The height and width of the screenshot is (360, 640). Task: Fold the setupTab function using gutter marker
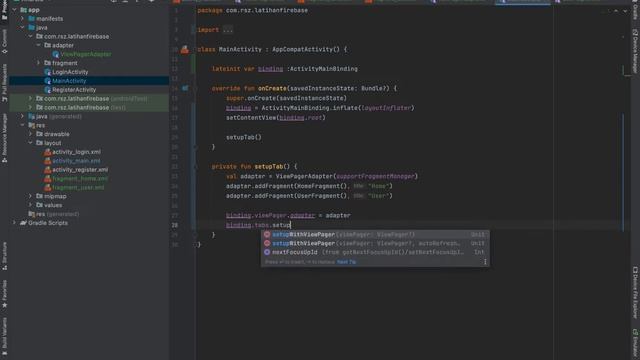195,167
